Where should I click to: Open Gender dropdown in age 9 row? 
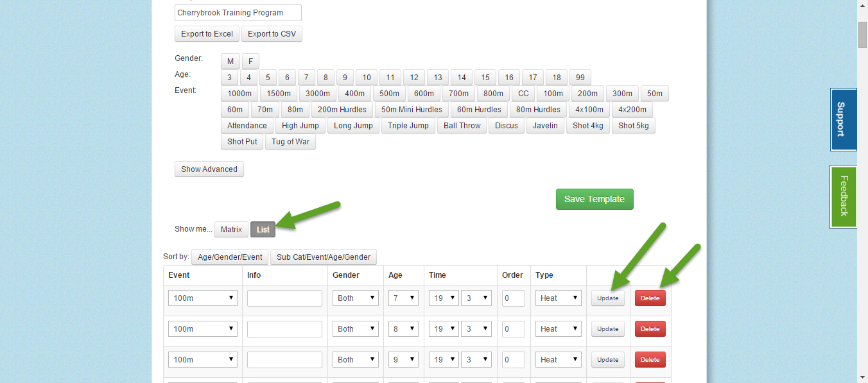356,359
